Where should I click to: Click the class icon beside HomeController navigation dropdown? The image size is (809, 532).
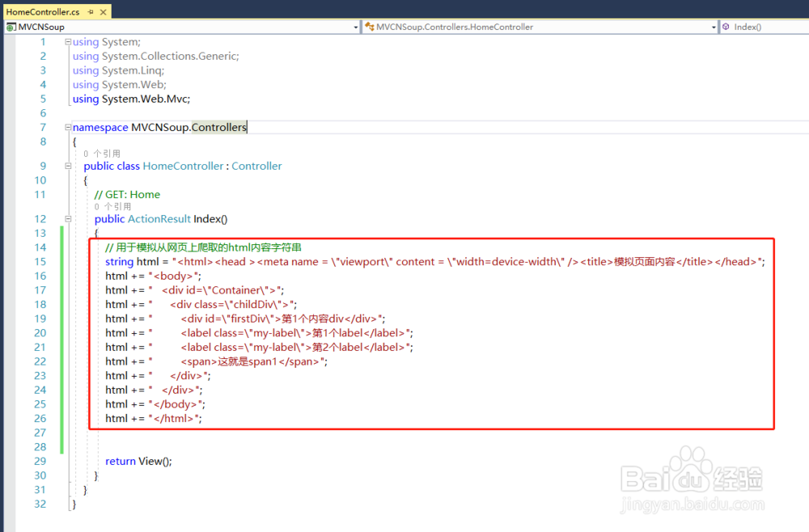(x=369, y=27)
